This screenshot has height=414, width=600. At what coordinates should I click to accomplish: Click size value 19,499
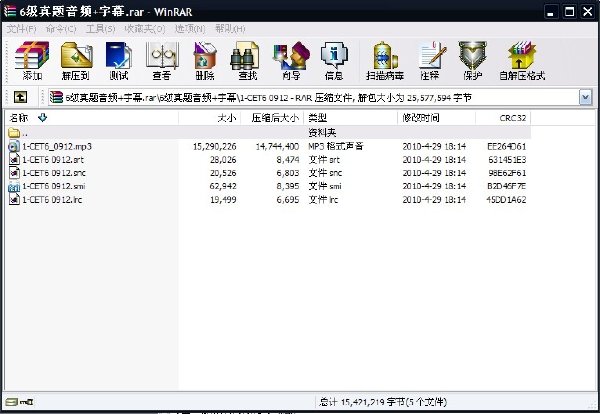pyautogui.click(x=223, y=199)
